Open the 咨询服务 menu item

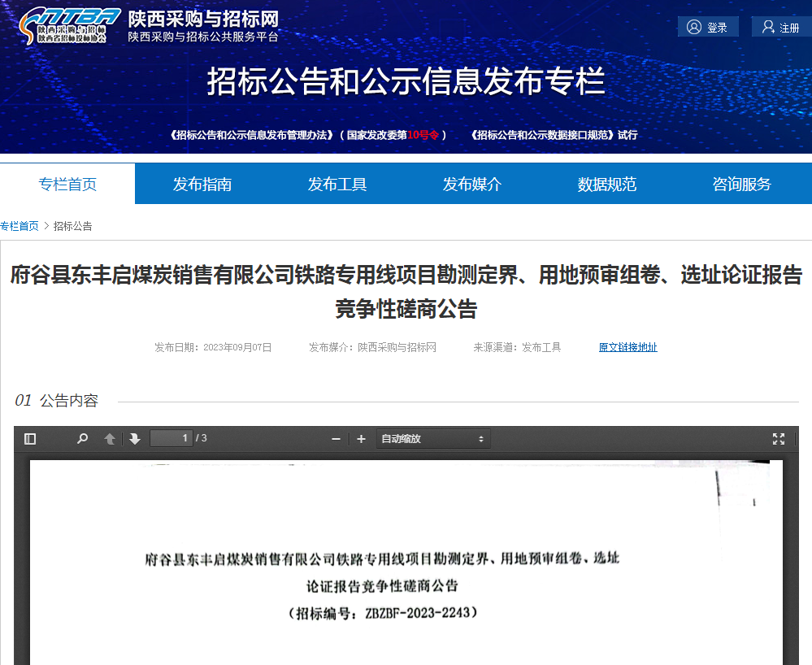click(741, 184)
